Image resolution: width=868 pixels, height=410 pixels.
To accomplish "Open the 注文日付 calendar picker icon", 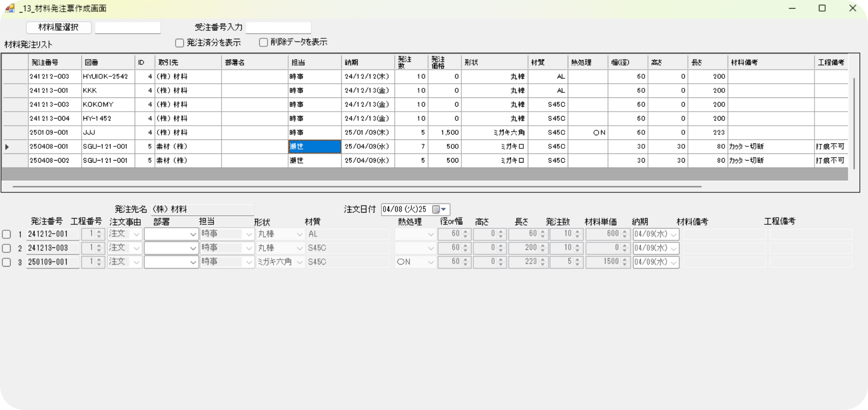I will point(436,210).
